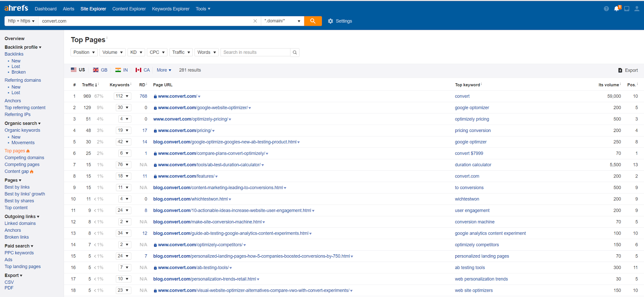Go to the Dashboard tab
644x297 pixels.
45,9
